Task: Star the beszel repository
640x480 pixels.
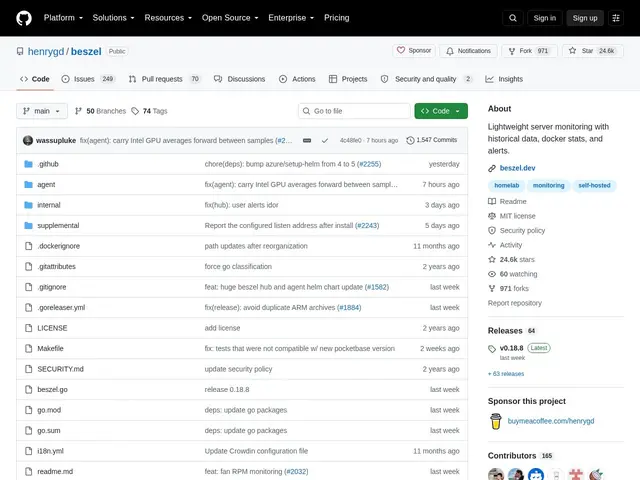Action: [593, 51]
